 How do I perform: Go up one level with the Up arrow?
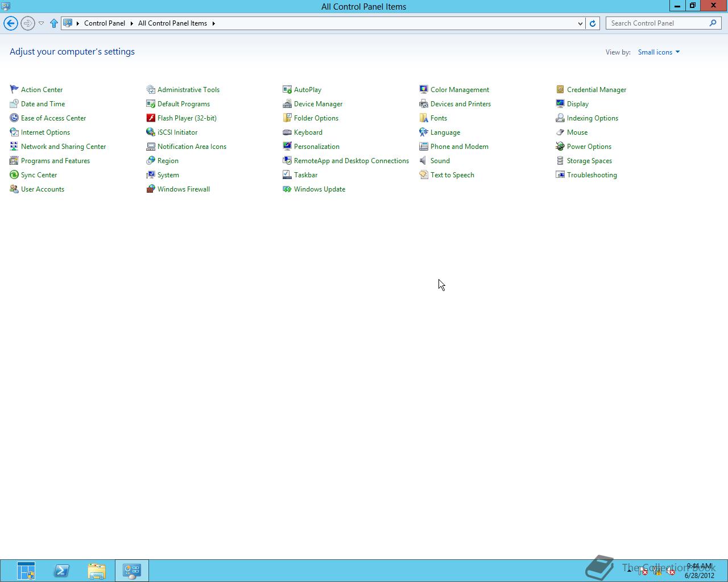(54, 23)
